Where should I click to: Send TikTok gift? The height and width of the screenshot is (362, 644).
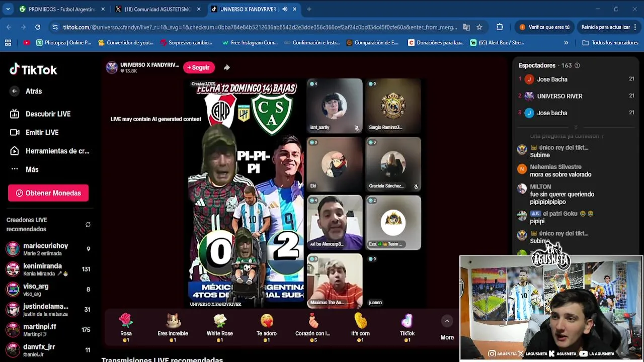pyautogui.click(x=407, y=327)
